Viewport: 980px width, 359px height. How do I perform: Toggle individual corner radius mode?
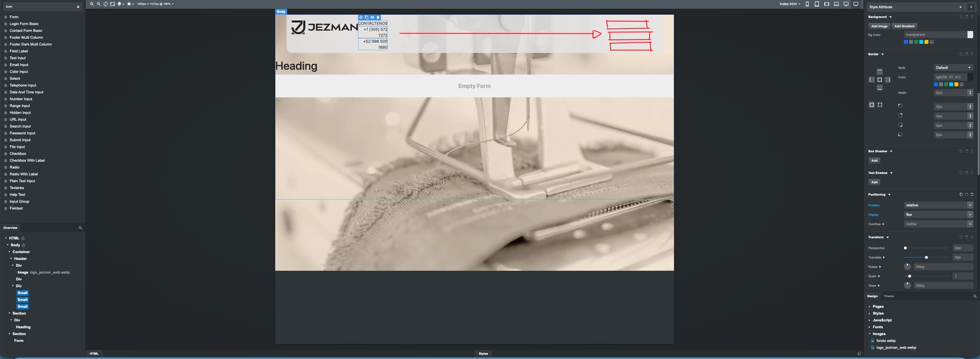(x=880, y=105)
